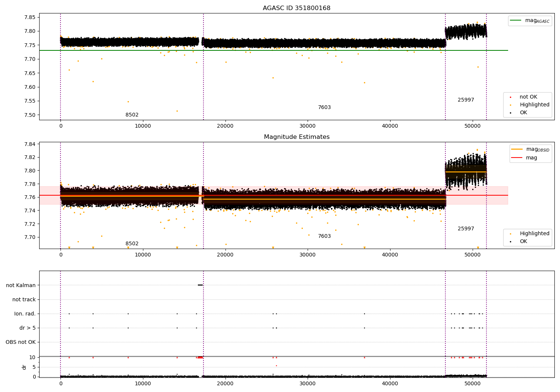The height and width of the screenshot is (392, 560).
Task: Click the 'not track' row label
Action: pos(24,299)
